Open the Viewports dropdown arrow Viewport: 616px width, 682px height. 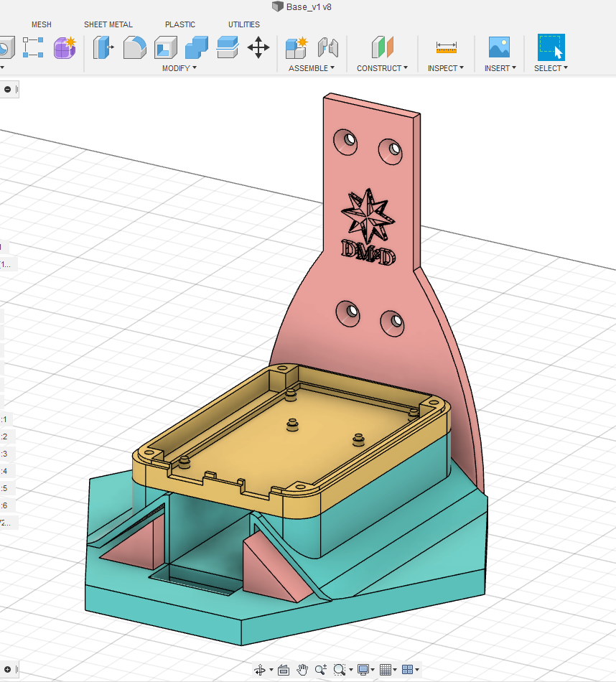(x=417, y=670)
